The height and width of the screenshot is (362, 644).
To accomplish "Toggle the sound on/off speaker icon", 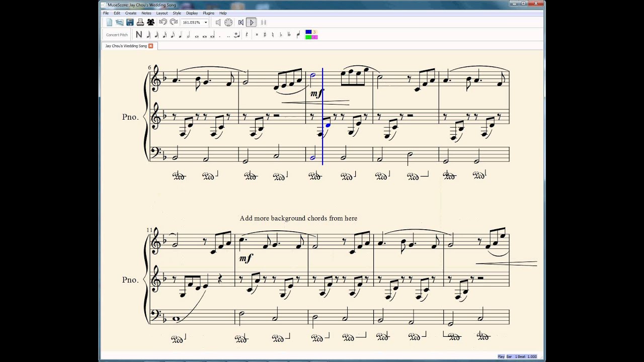I will point(218,22).
